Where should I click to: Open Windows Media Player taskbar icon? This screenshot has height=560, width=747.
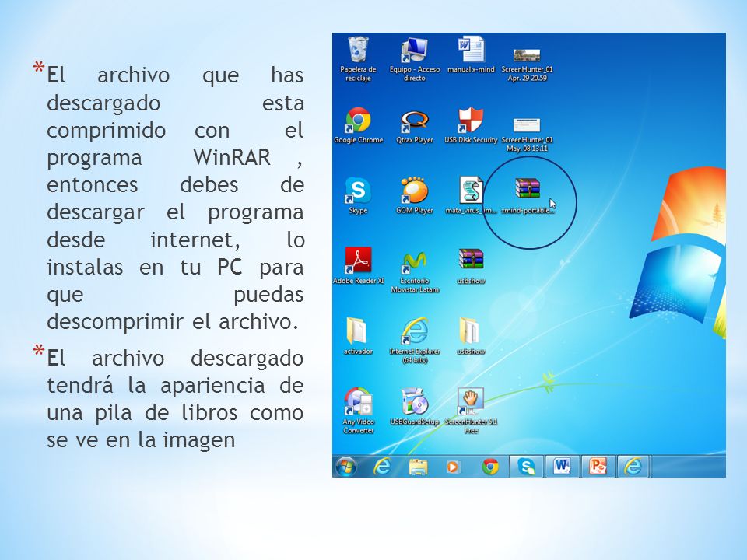coord(453,467)
